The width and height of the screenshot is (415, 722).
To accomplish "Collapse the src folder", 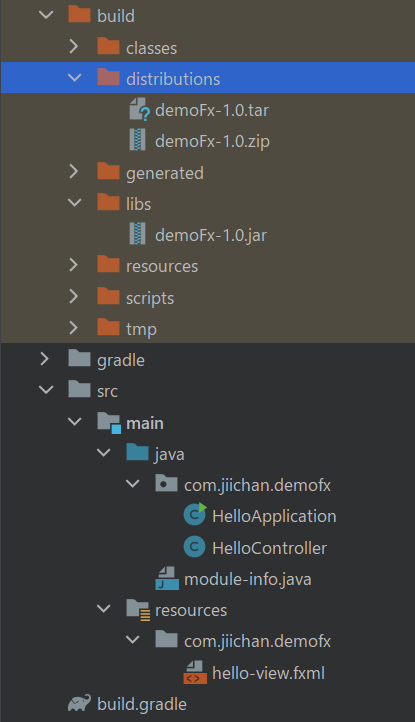I will [46, 390].
